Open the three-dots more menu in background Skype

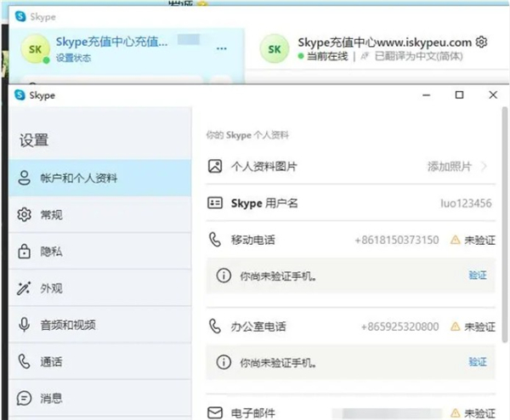pyautogui.click(x=222, y=48)
